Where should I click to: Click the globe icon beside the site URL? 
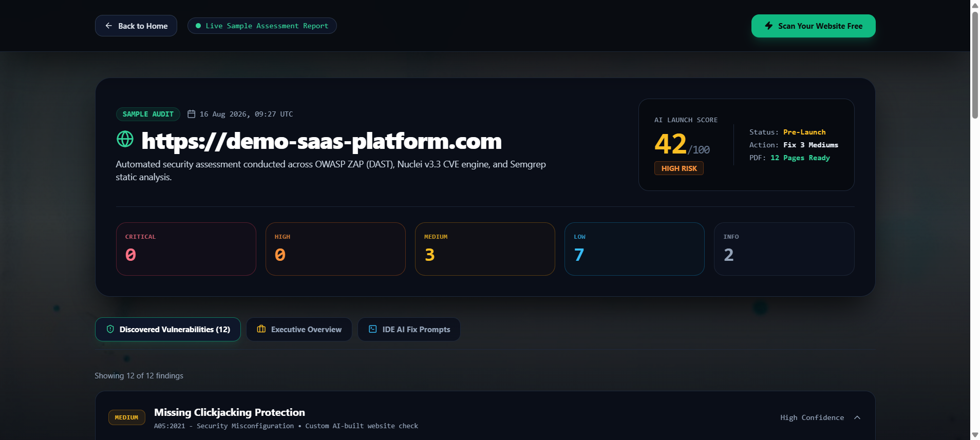tap(125, 139)
